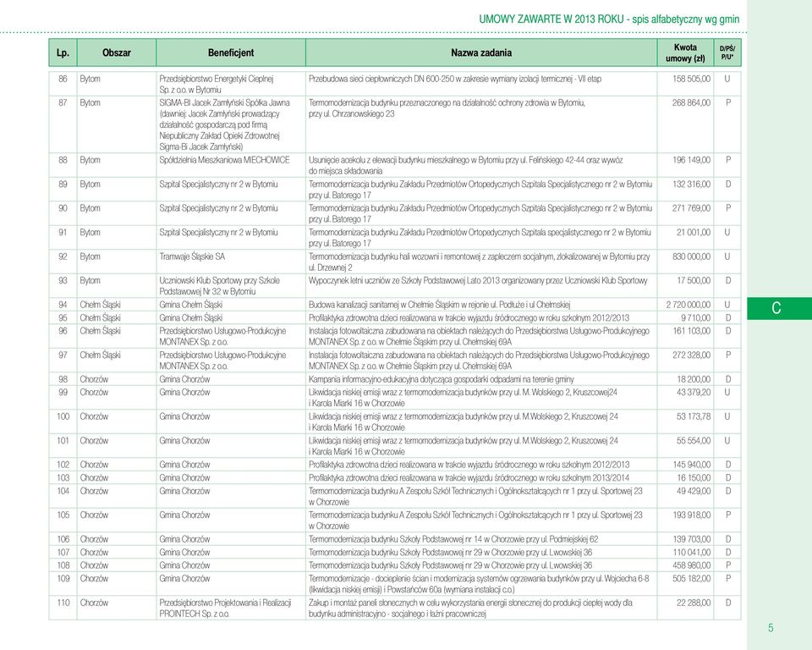
Task: Click 'SIGMA-BI Jacek Zamłyński Spółka Jawna' cell
Action: (231, 124)
